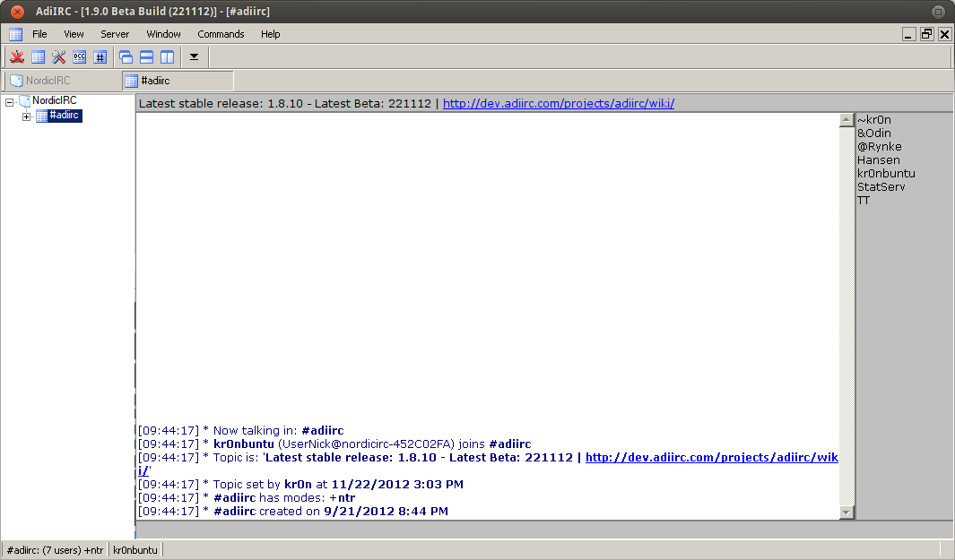Restore down the #adiirc child window
Viewport: 955px width, 560px height.
926,34
